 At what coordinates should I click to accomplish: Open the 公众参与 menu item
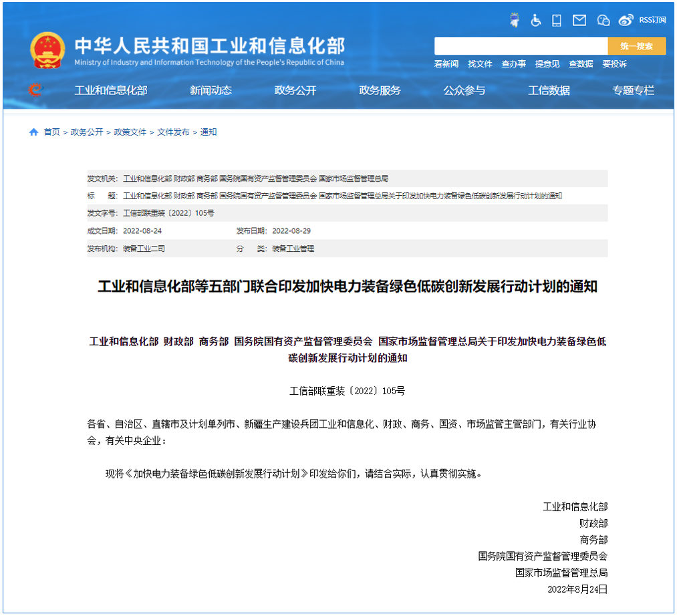click(x=464, y=90)
